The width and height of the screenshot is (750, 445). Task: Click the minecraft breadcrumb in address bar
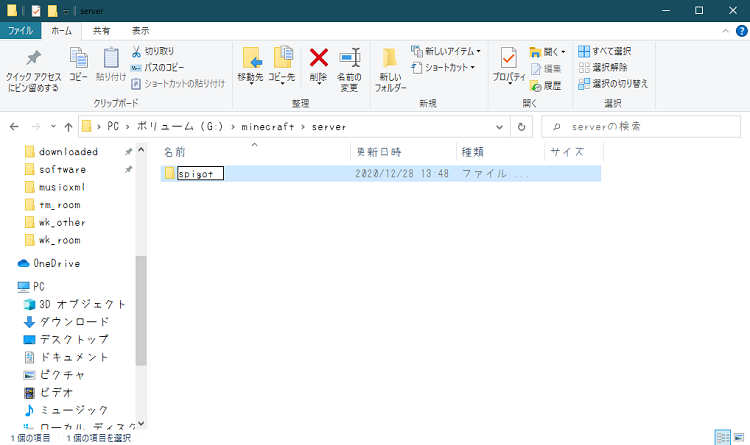(x=268, y=127)
